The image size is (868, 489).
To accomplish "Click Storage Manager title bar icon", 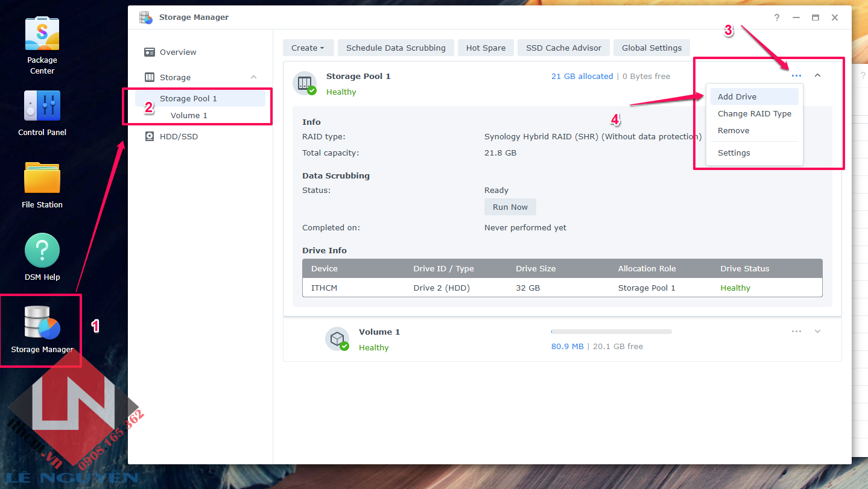I will [146, 17].
